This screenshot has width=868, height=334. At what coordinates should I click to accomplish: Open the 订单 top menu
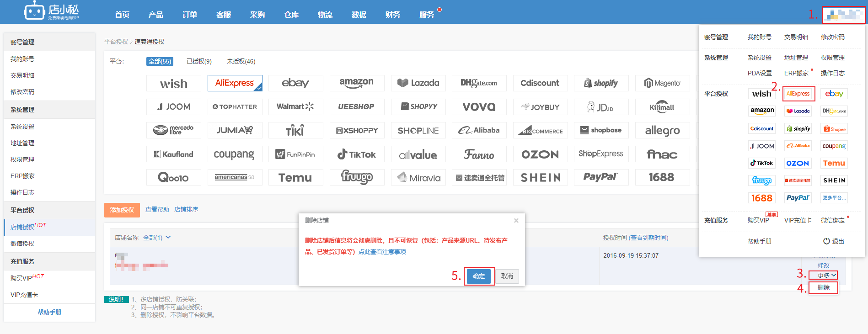(190, 15)
